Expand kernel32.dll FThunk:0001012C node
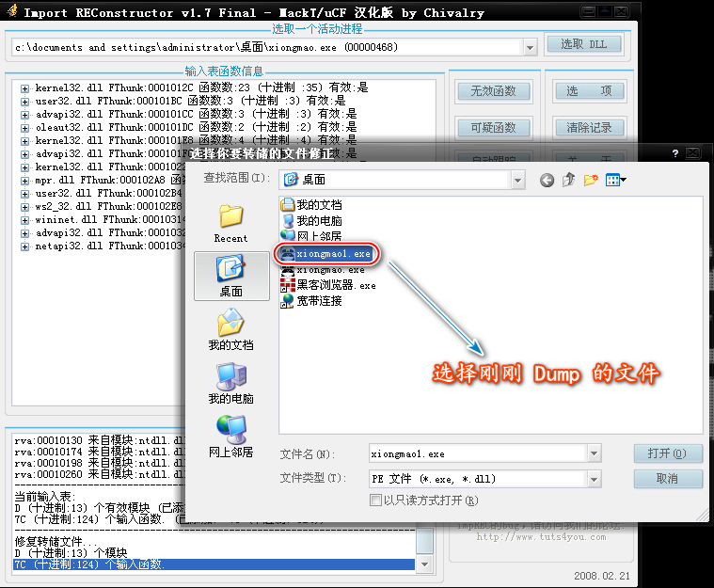714x588 pixels. 25,88
